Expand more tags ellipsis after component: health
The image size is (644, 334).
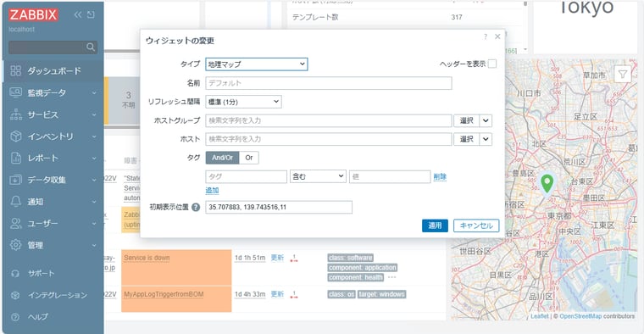point(391,278)
